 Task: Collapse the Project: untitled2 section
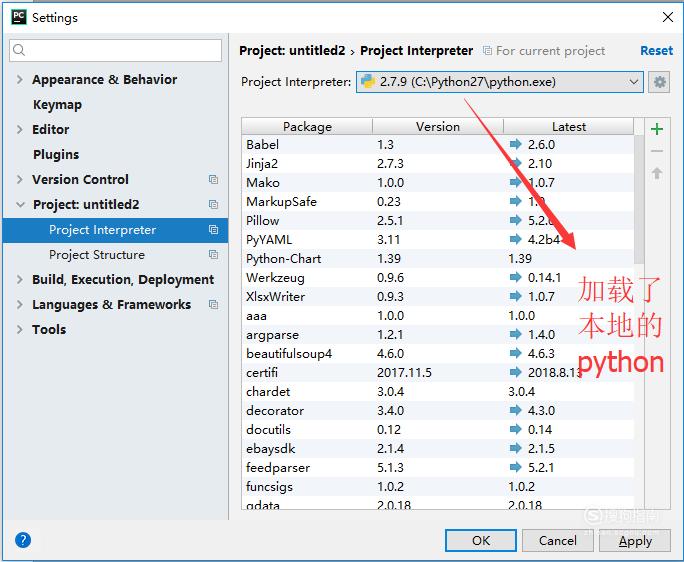(x=20, y=204)
